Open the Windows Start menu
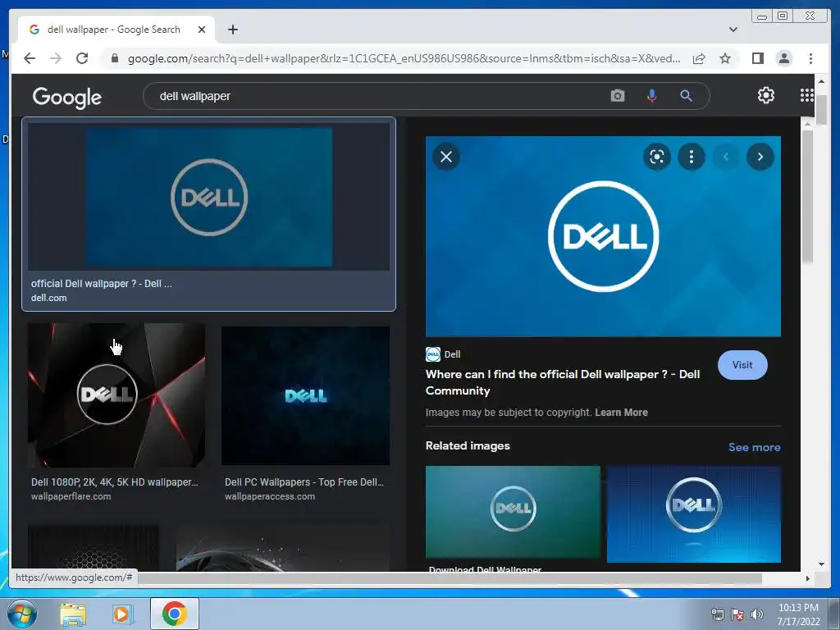The image size is (840, 630). click(21, 614)
